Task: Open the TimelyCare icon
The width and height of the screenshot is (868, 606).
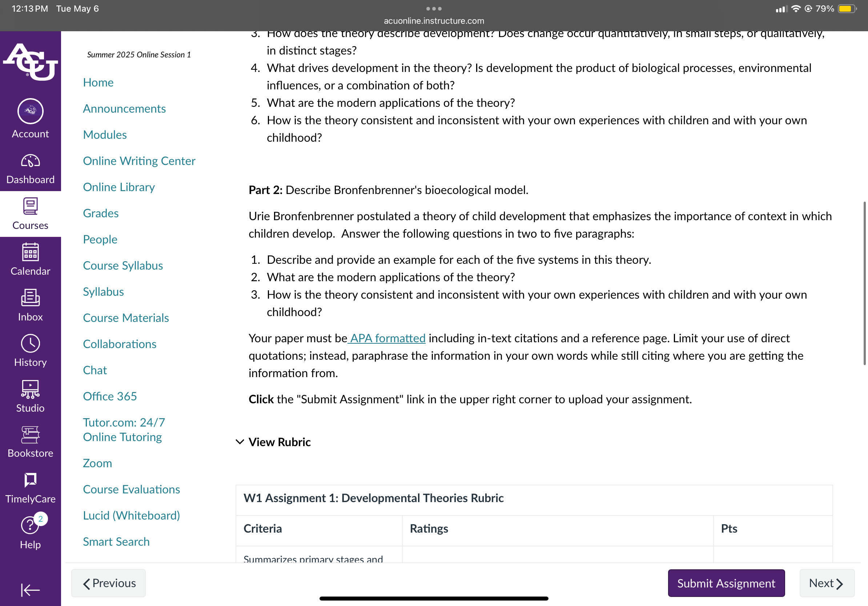Action: tap(30, 480)
